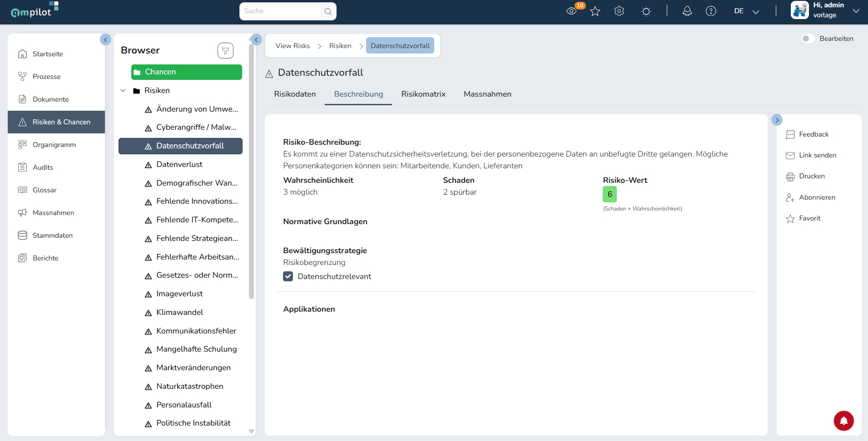Click Feedback in the action panel
868x441 pixels.
pos(807,134)
